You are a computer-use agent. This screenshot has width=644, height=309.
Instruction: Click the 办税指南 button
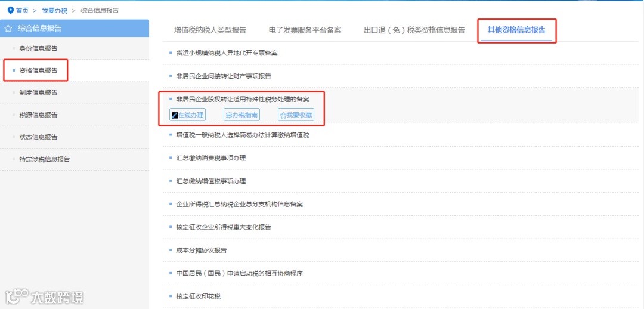click(x=242, y=115)
